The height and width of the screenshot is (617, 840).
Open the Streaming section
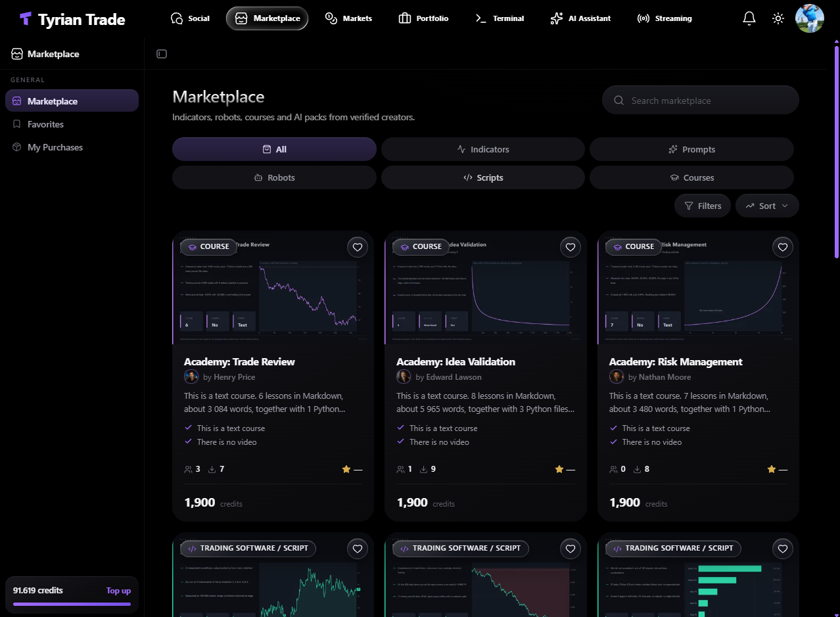click(x=665, y=18)
